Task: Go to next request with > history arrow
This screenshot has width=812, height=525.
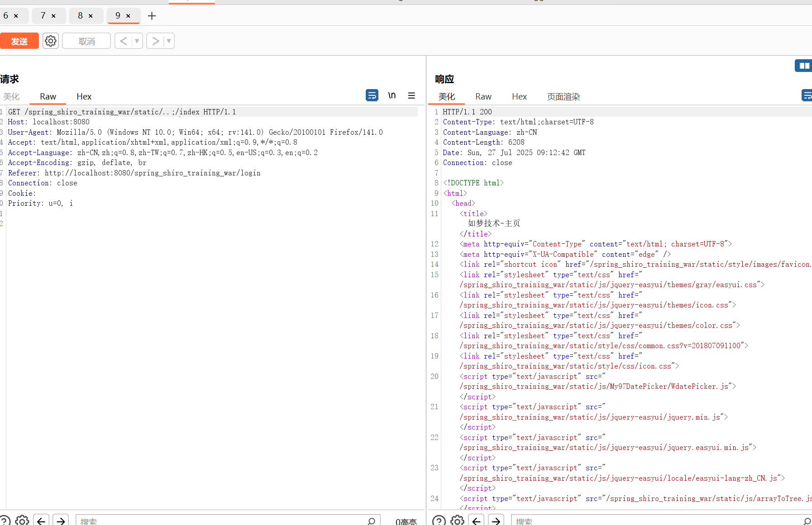Action: coord(155,41)
